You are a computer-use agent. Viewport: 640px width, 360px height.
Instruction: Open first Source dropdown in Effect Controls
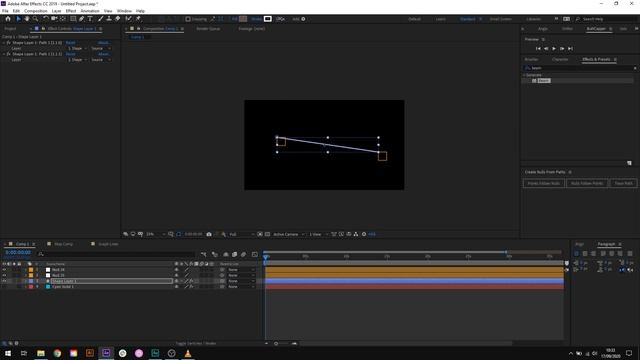100,48
